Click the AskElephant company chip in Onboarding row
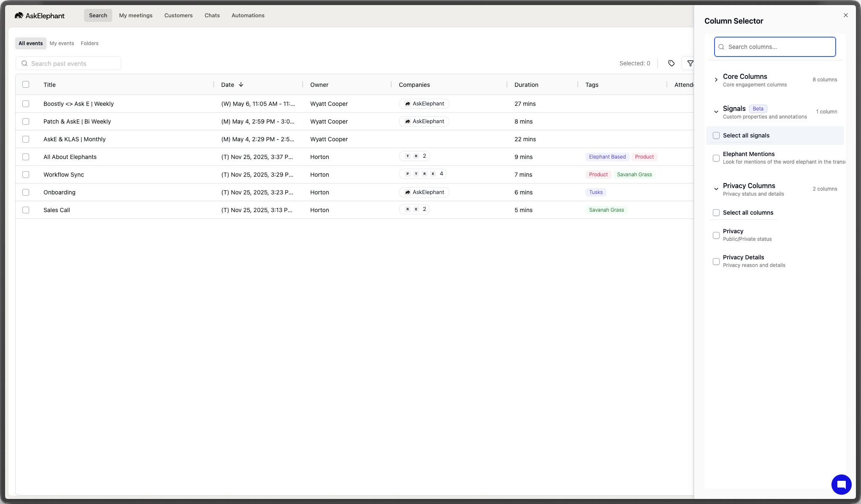Viewport: 861px width, 504px height. [x=424, y=192]
